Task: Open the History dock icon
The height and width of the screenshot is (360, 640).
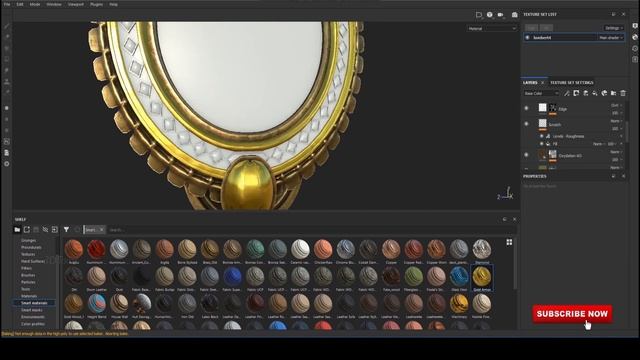Action: coord(635,48)
